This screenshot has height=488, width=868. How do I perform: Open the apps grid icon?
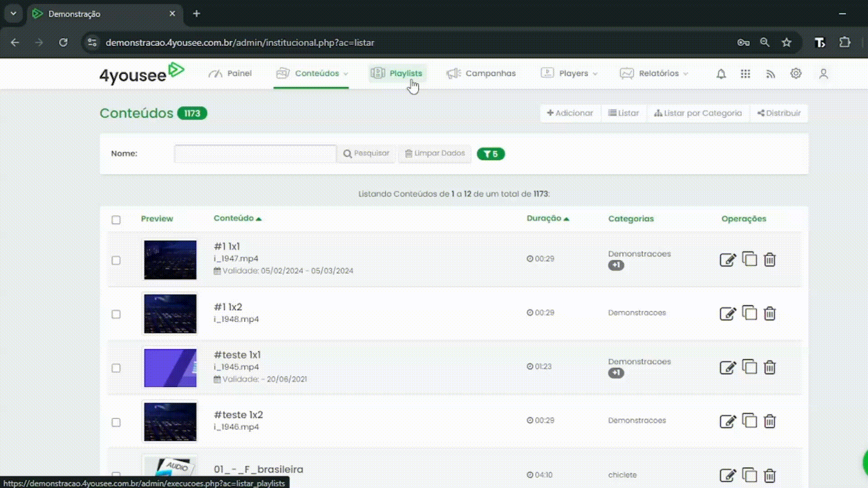745,74
